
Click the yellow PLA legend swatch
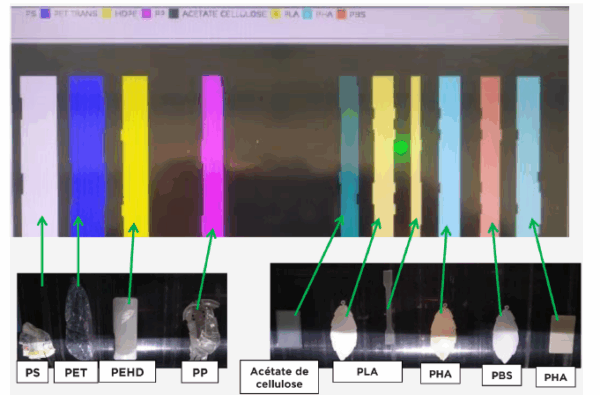tap(276, 14)
